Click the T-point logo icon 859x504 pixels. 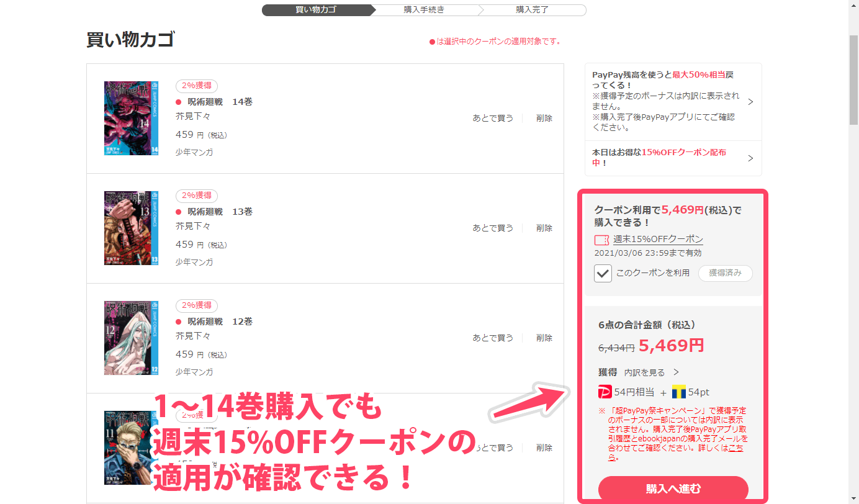(679, 392)
